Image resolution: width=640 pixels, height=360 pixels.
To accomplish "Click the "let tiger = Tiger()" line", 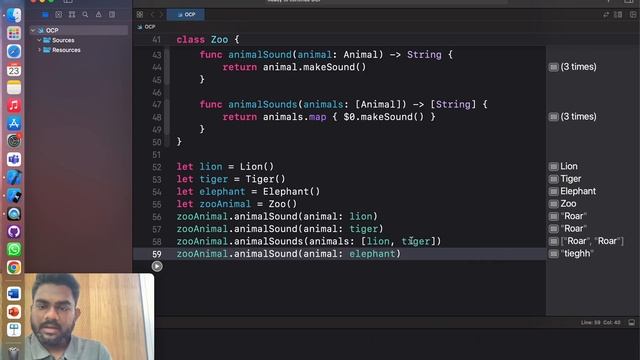I will click(231, 179).
